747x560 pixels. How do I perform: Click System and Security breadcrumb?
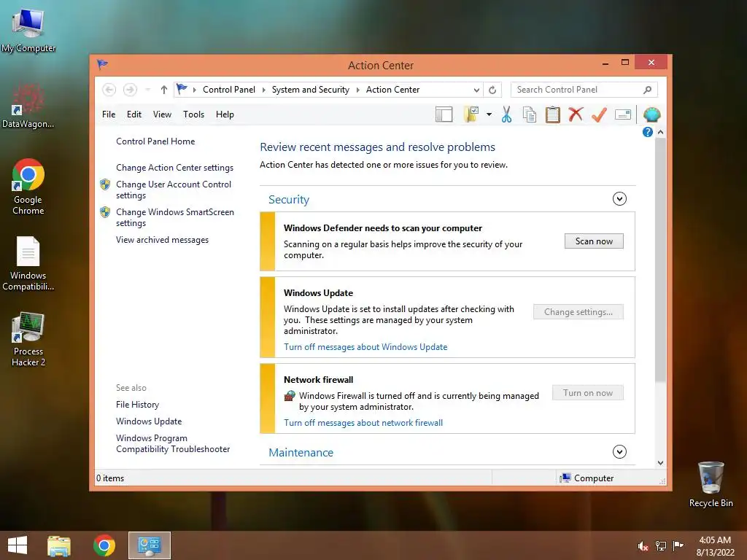tap(310, 90)
